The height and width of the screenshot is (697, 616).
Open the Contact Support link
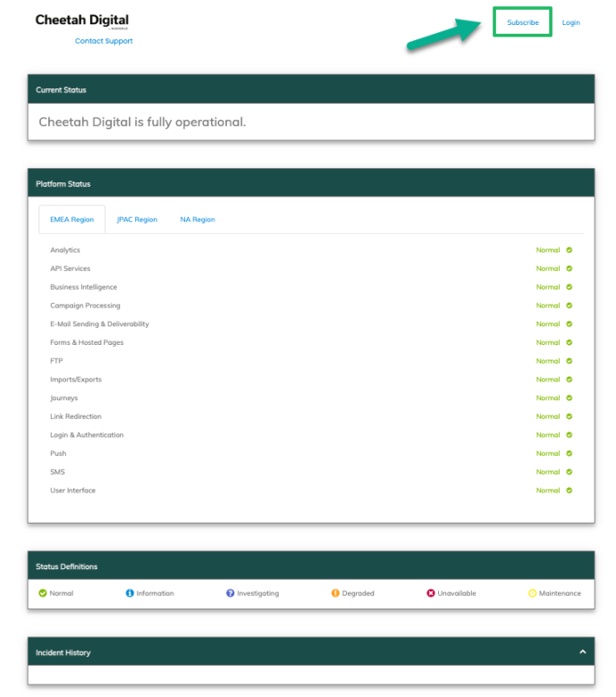104,41
